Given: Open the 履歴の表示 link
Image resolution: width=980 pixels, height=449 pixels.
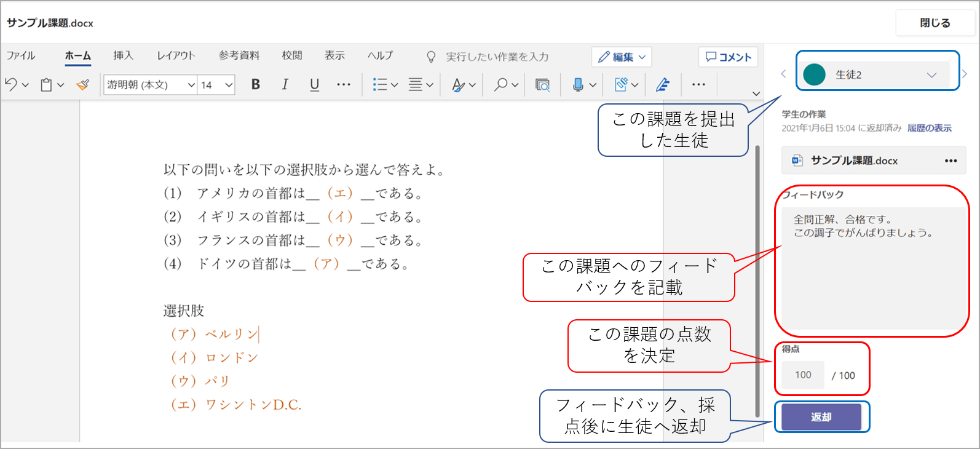Looking at the screenshot, I should point(929,128).
